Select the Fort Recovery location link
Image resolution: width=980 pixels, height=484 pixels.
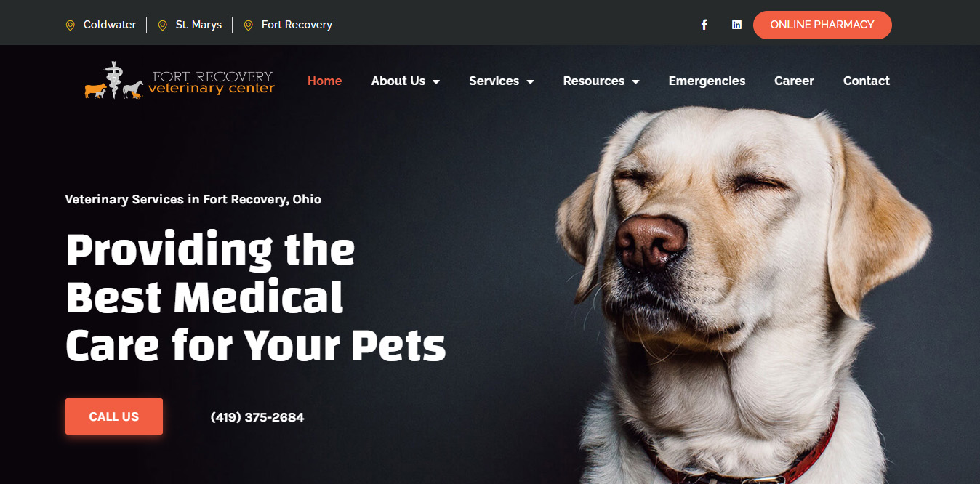coord(297,25)
